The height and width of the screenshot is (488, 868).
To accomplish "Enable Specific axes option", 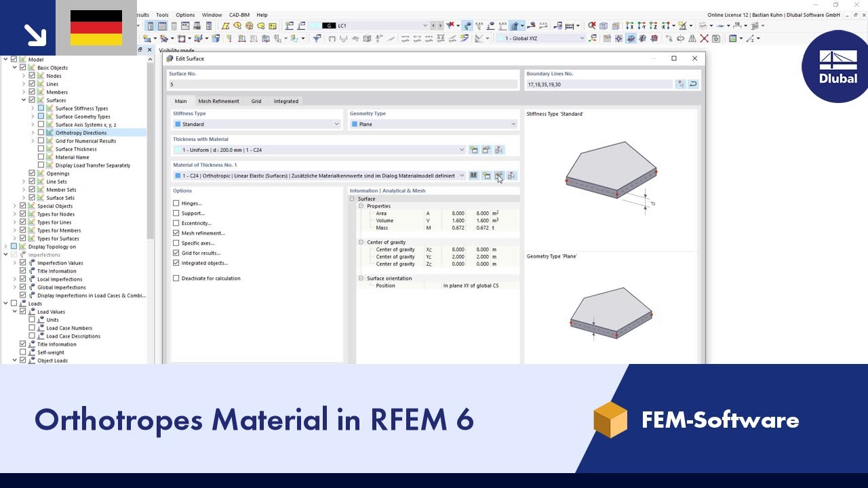I will pos(176,243).
